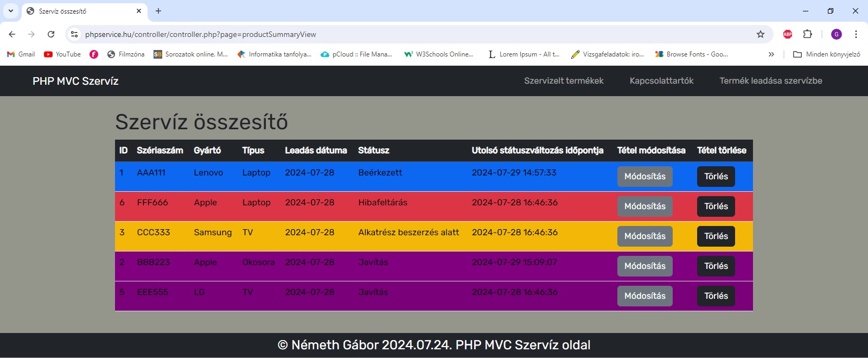
Task: Open the Kapcsolattartók navigation link
Action: tap(661, 81)
